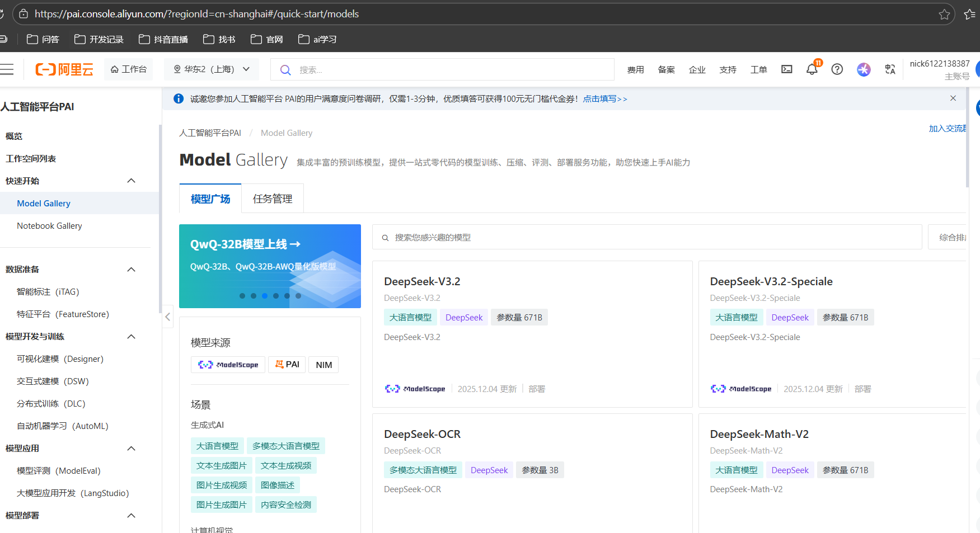Collapse the 模型部署 sidebar section
980x533 pixels.
pyautogui.click(x=132, y=516)
